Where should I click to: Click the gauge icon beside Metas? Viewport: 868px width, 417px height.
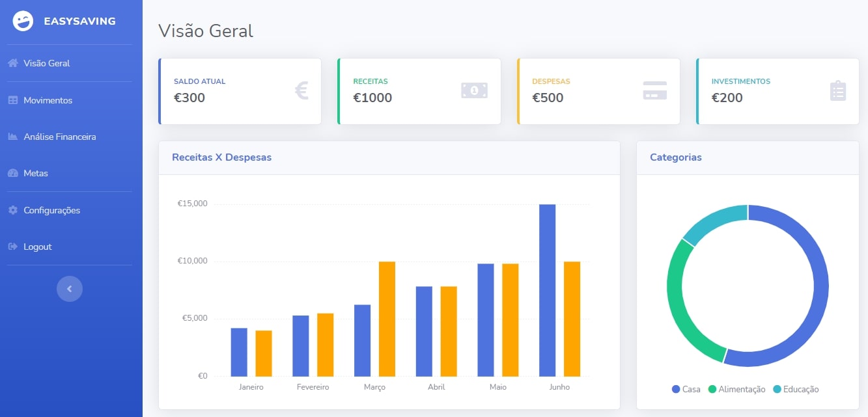[12, 173]
